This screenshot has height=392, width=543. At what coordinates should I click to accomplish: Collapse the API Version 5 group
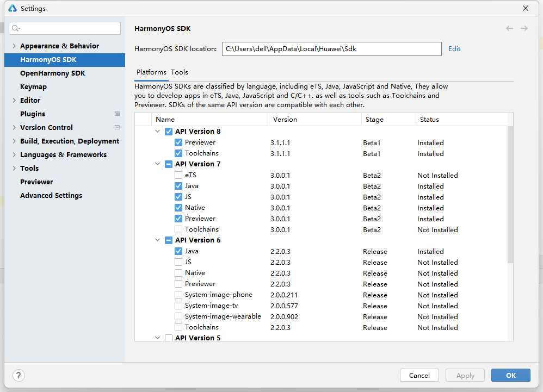[158, 338]
